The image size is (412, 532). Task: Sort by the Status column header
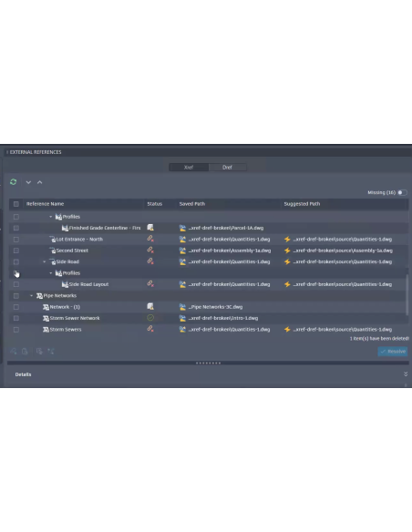[155, 204]
